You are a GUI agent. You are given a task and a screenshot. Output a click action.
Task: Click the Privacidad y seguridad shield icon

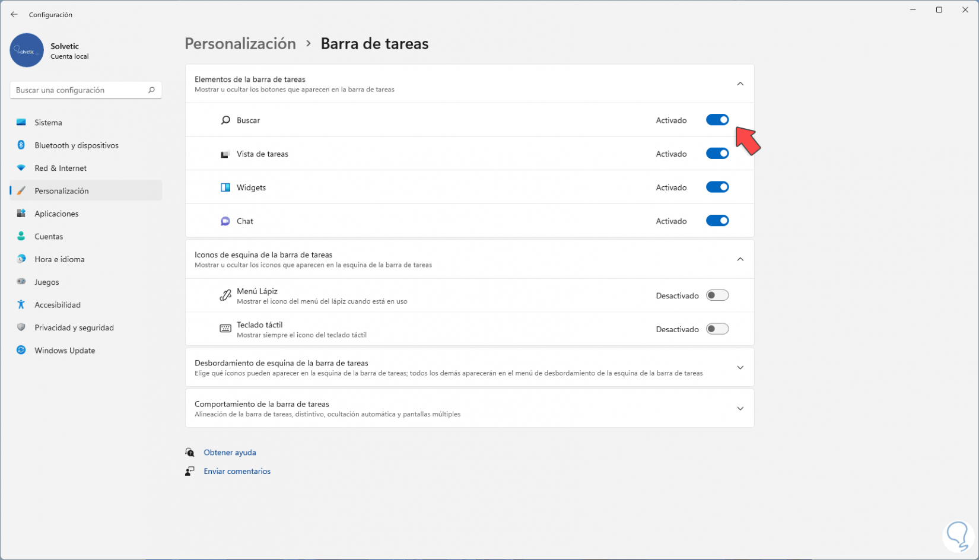point(21,327)
